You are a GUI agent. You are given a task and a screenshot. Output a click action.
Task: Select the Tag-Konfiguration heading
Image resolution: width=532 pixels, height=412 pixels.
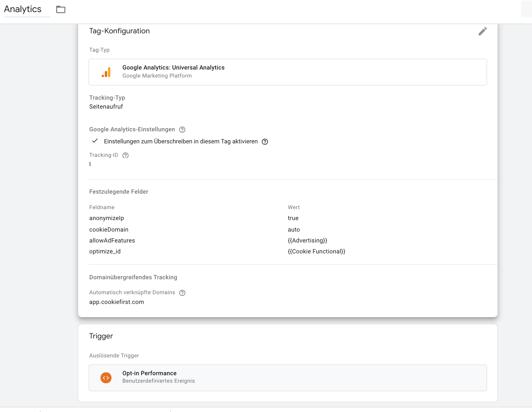pos(119,31)
